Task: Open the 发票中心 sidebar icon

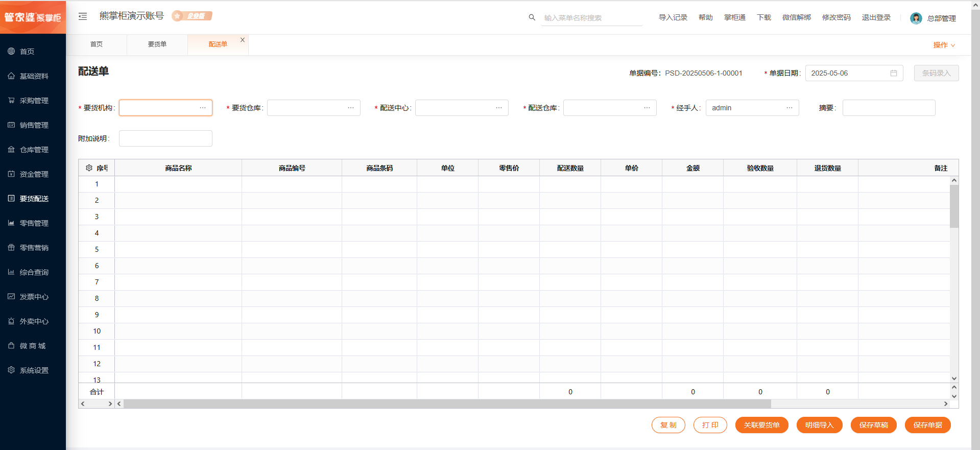Action: (x=11, y=296)
